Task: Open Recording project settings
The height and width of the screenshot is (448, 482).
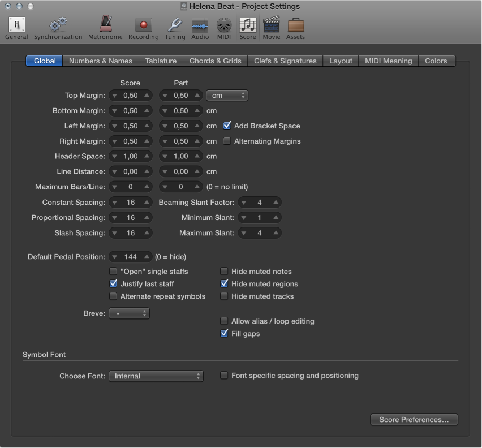Action: pos(143,25)
